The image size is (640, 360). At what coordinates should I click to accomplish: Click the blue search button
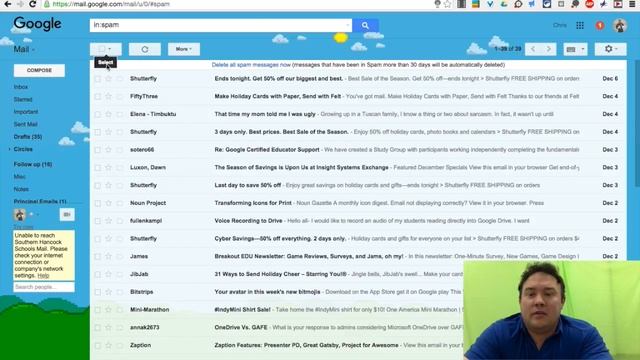pos(365,25)
